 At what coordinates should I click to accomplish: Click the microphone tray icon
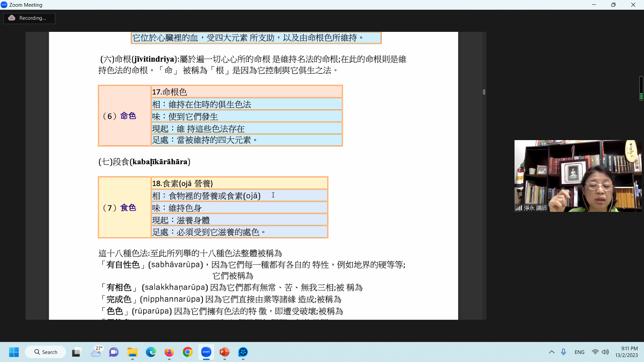[563, 352]
